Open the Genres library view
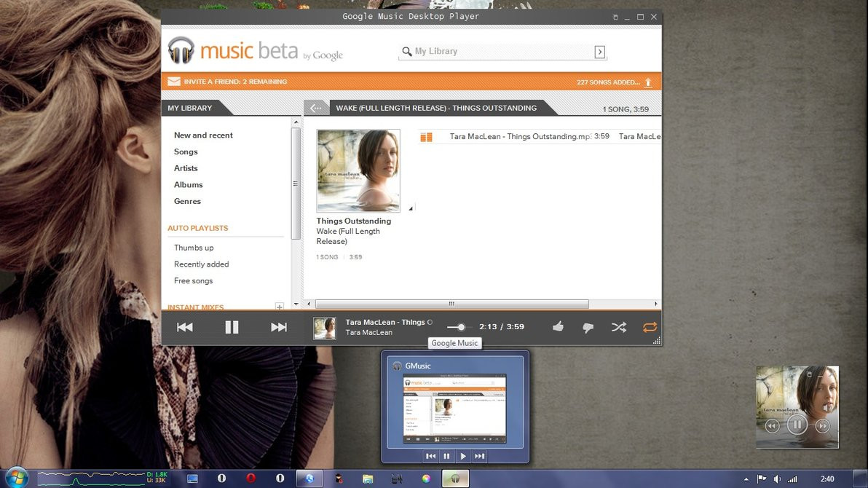Screen dimensions: 868x488 (x=187, y=202)
